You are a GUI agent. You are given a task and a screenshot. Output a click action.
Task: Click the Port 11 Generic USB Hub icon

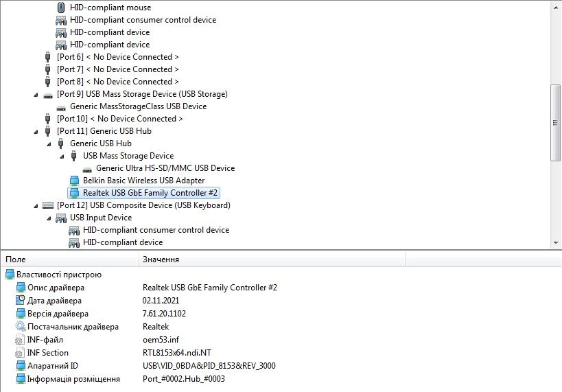(47, 131)
